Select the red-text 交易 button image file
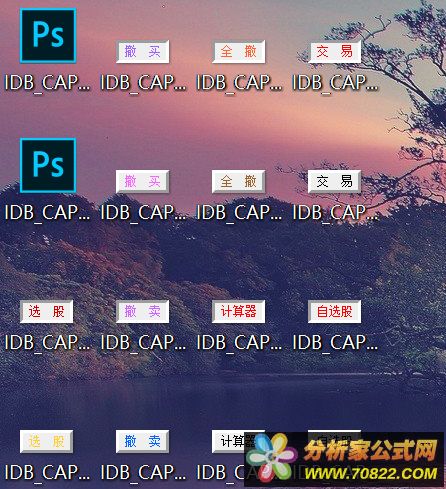 (x=335, y=52)
